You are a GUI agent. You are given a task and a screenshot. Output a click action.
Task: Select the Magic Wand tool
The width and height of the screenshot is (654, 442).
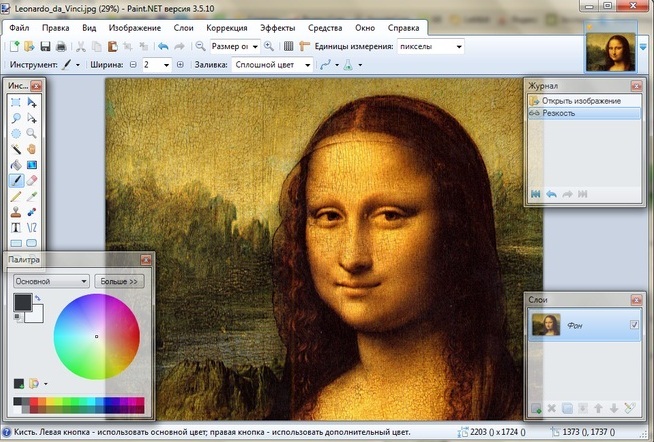(16, 149)
